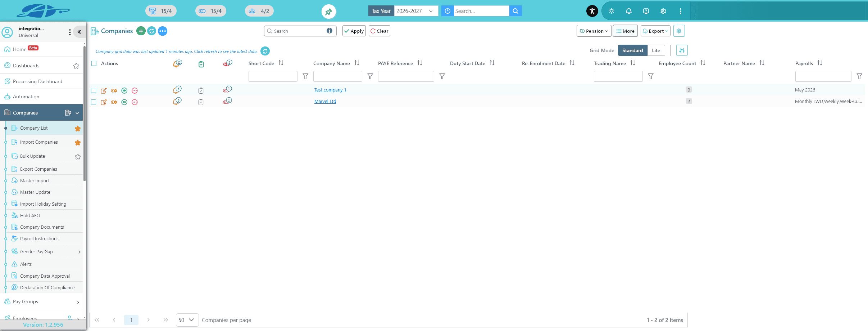The image size is (868, 331).
Task: Open settings gear in top bar
Action: [663, 11]
